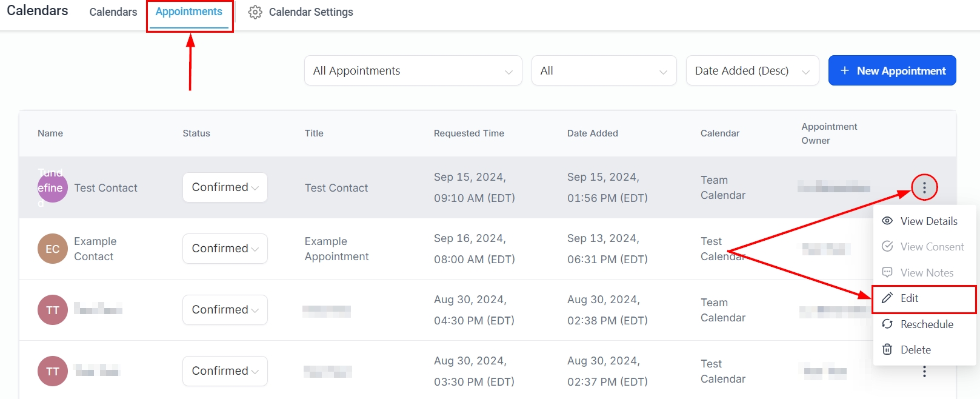Open the "All" filter dropdown
Image resolution: width=980 pixels, height=399 pixels.
tap(604, 71)
